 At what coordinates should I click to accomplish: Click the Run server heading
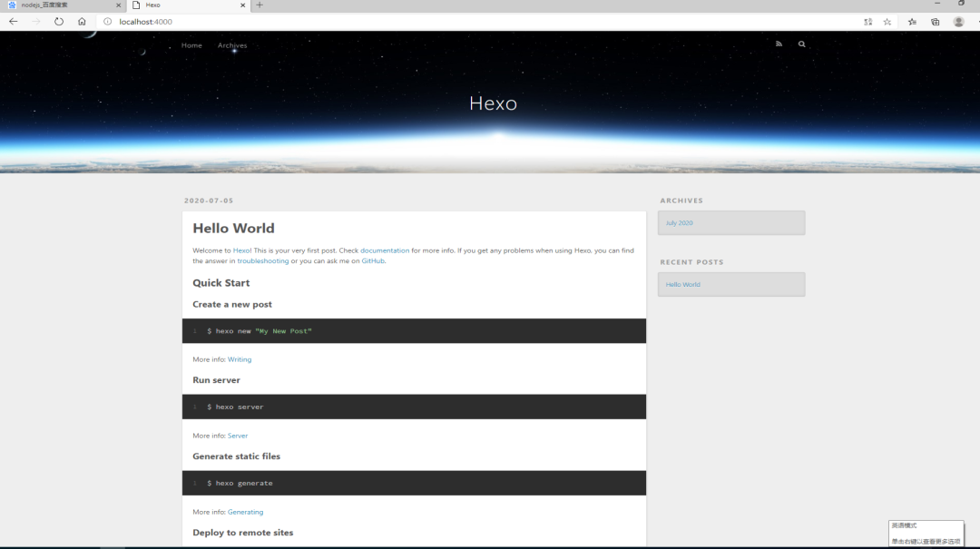pyautogui.click(x=216, y=380)
